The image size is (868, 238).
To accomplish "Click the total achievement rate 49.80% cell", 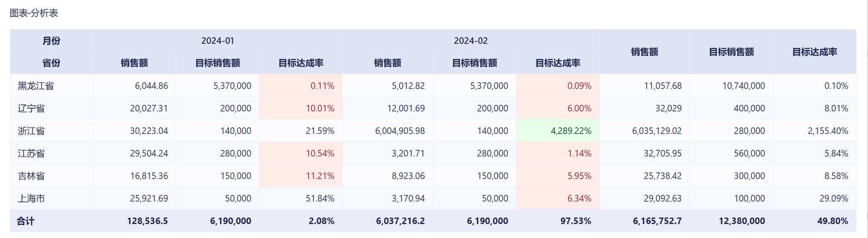I will click(832, 221).
